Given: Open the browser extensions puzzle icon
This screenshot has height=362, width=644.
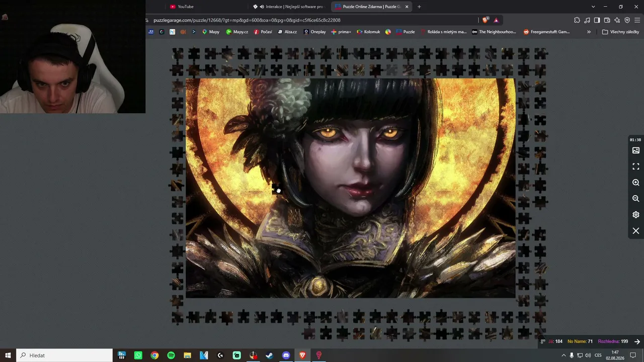Looking at the screenshot, I should (x=577, y=20).
